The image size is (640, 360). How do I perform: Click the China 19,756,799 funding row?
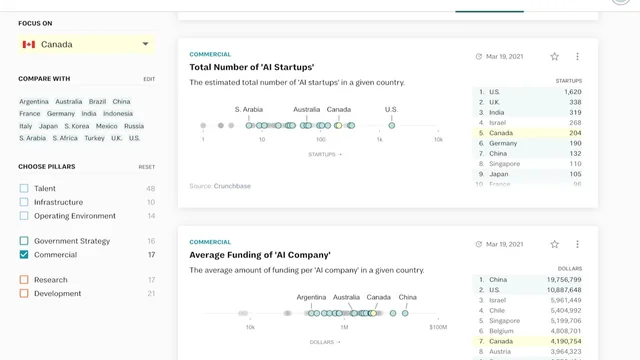[x=528, y=280]
